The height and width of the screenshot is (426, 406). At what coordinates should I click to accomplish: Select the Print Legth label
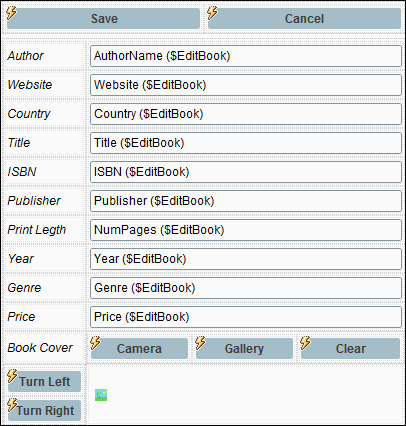click(37, 230)
